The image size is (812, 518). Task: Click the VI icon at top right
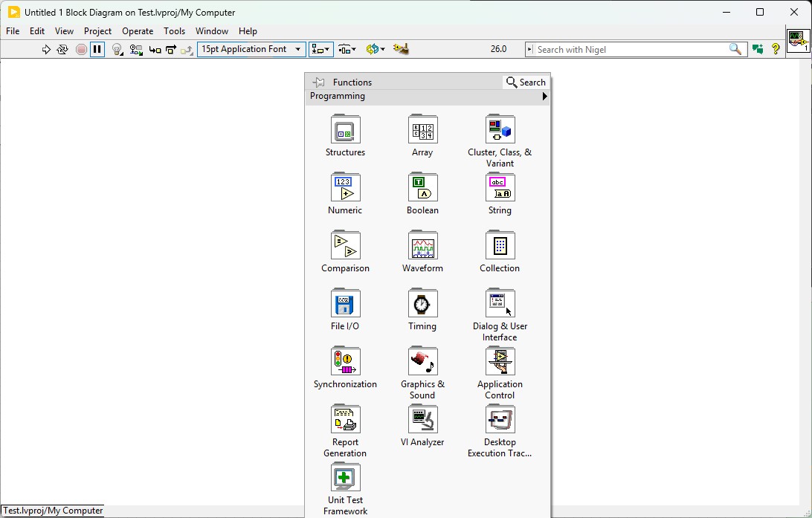coord(798,41)
